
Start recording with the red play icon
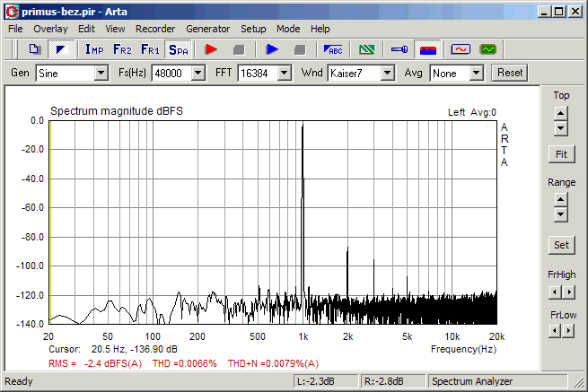click(x=211, y=49)
